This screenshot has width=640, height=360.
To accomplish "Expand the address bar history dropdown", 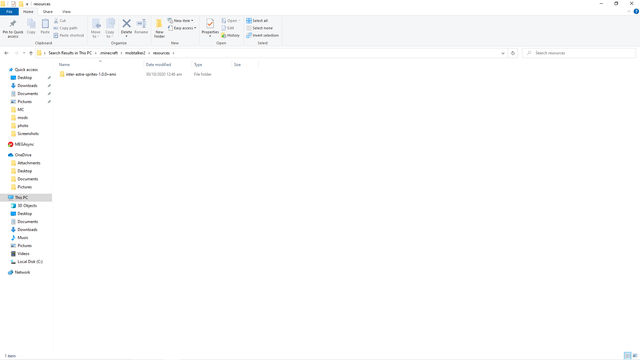I will click(502, 53).
